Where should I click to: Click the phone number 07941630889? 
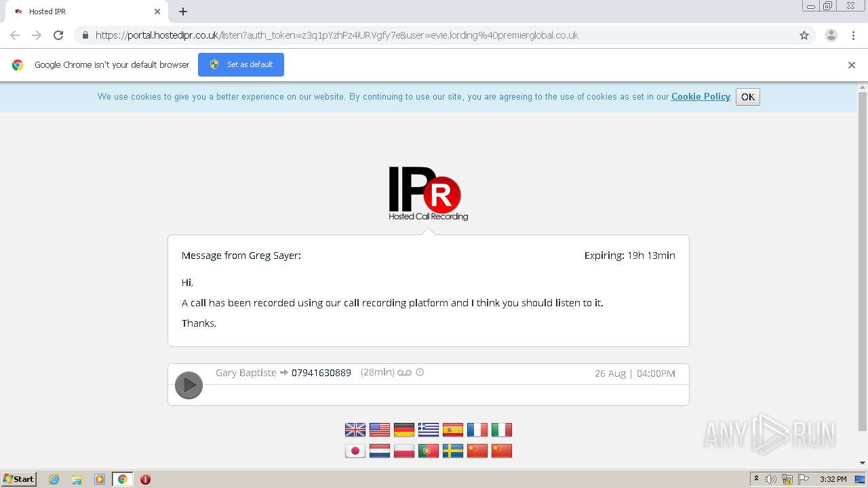[321, 373]
